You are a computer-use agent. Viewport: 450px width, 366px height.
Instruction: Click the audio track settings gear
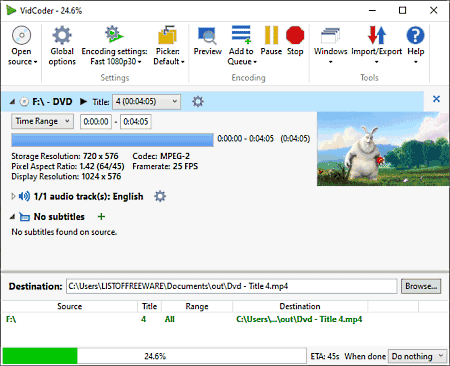(160, 196)
